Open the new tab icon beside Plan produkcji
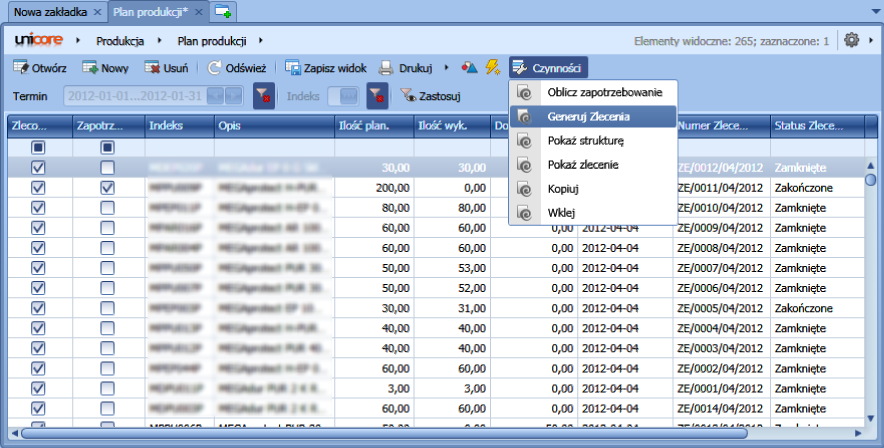 coord(223,11)
